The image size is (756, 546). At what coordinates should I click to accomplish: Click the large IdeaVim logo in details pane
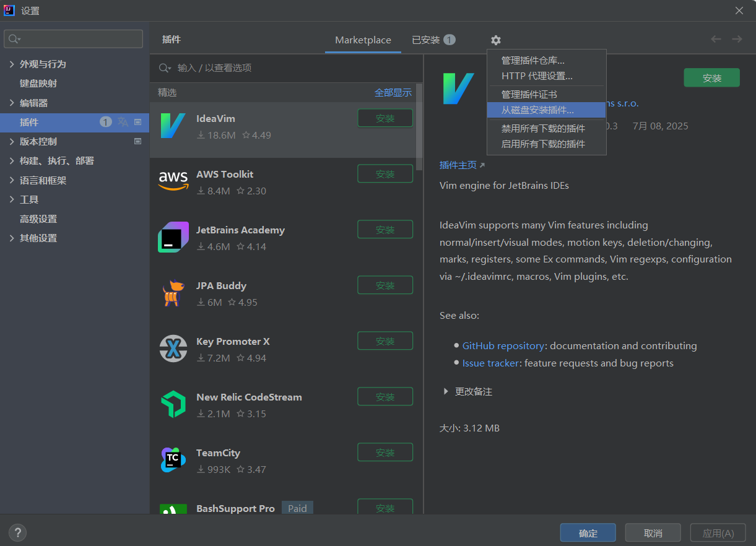[x=458, y=89]
